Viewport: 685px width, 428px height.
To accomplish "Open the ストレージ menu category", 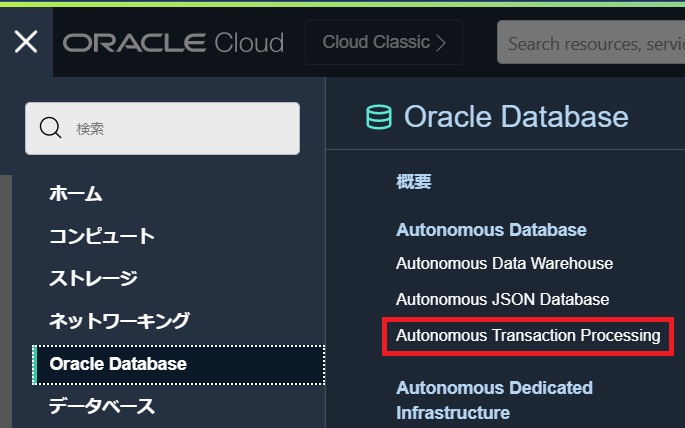I will pyautogui.click(x=93, y=278).
